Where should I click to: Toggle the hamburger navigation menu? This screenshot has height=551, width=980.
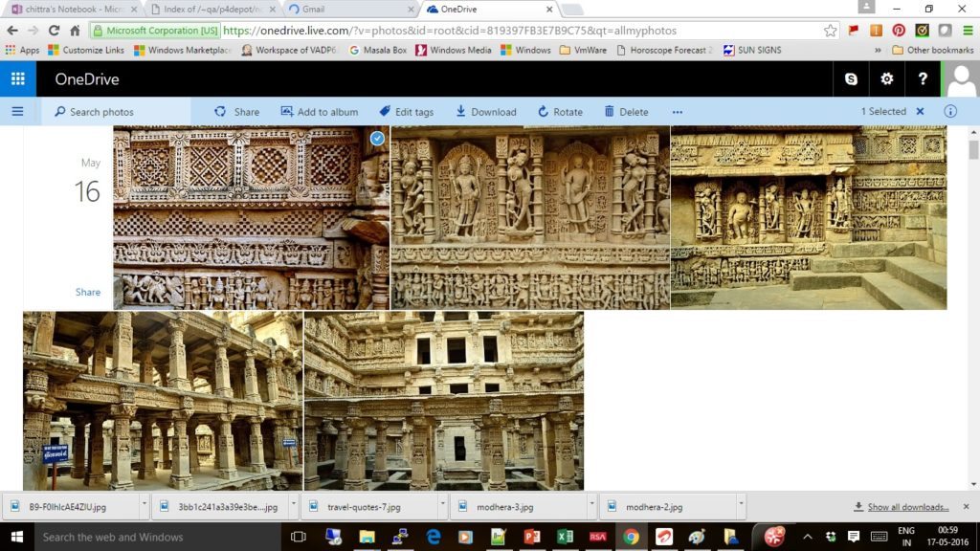tap(17, 112)
